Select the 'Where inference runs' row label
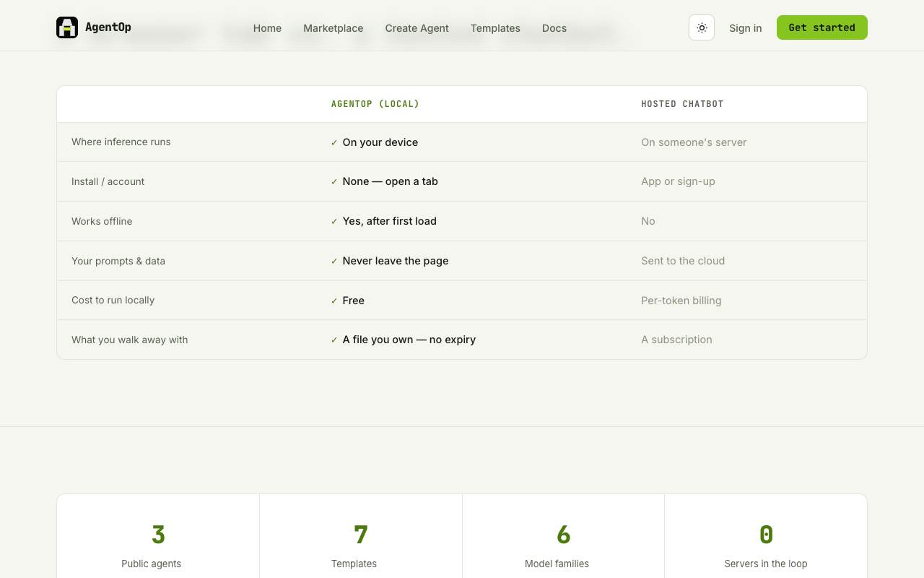 coord(121,142)
